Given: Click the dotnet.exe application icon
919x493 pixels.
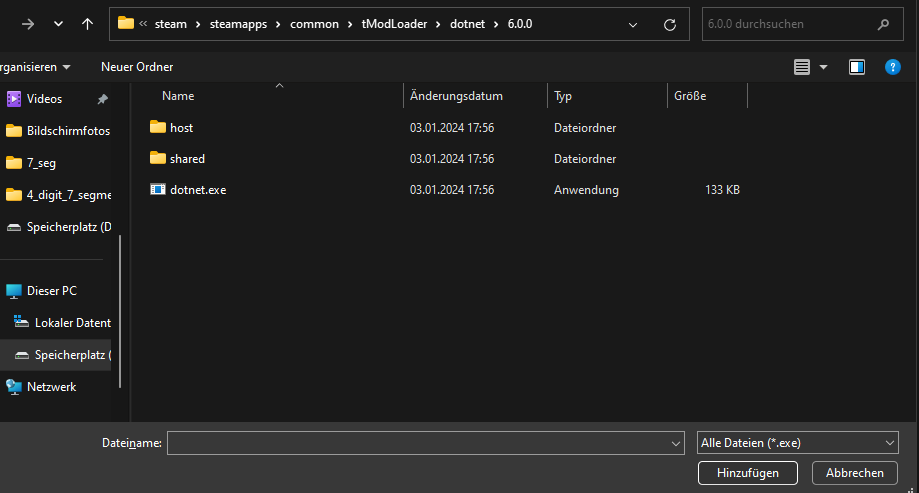Looking at the screenshot, I should (x=158, y=189).
